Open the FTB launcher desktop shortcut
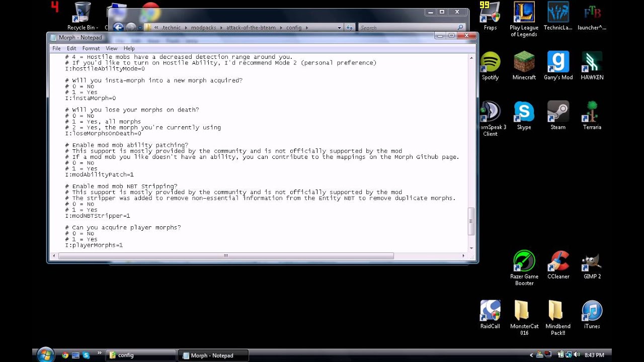Viewport: 644px width, 362px height. point(592,16)
